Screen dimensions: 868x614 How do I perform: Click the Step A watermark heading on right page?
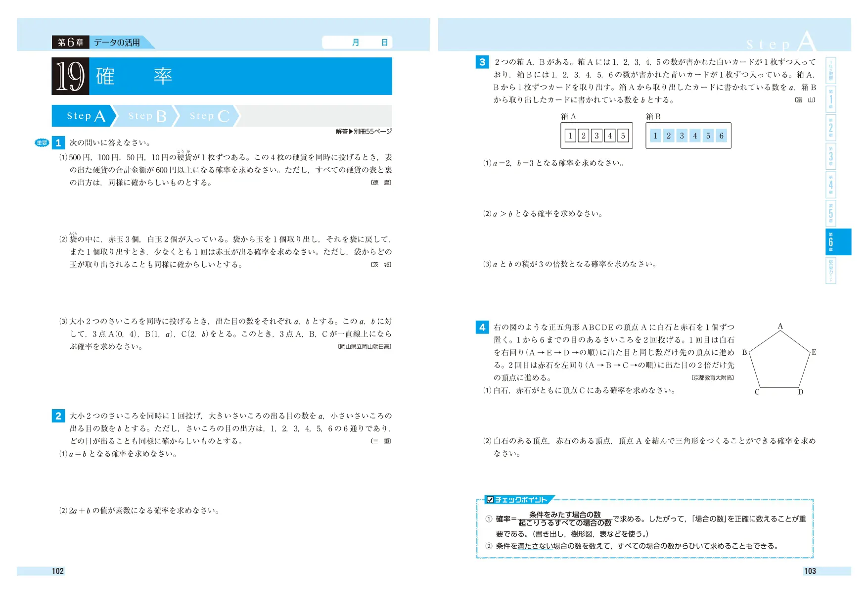tap(781, 42)
